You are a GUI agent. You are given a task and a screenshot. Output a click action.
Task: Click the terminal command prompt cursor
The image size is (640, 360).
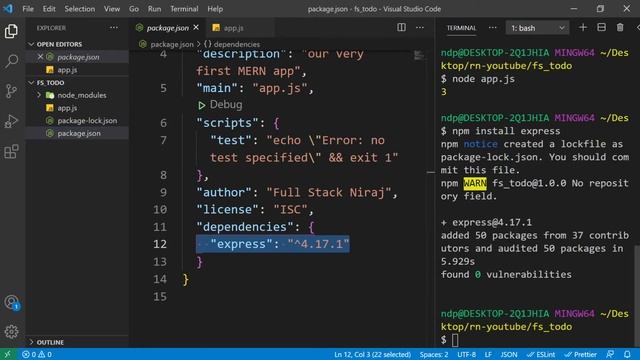click(x=455, y=340)
